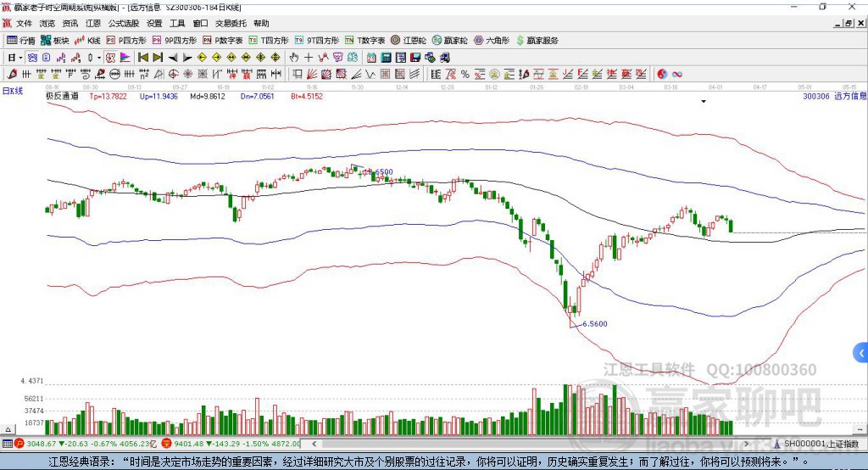This screenshot has width=868, height=470.
Task: Click the 6.5600 low price marker
Action: click(x=594, y=324)
